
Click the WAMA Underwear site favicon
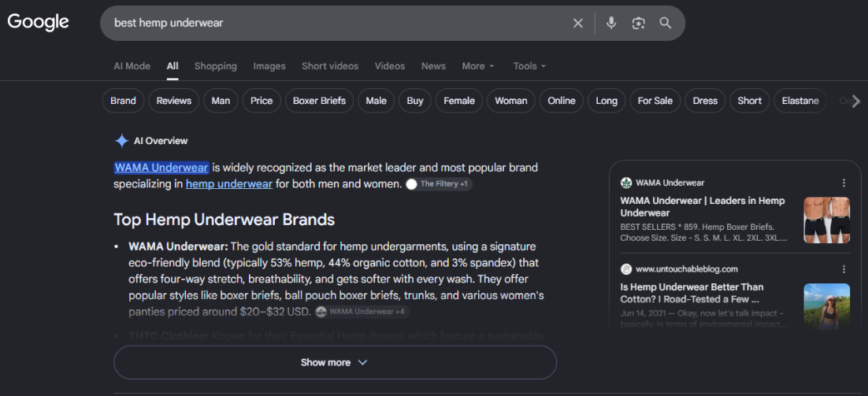[x=626, y=183]
